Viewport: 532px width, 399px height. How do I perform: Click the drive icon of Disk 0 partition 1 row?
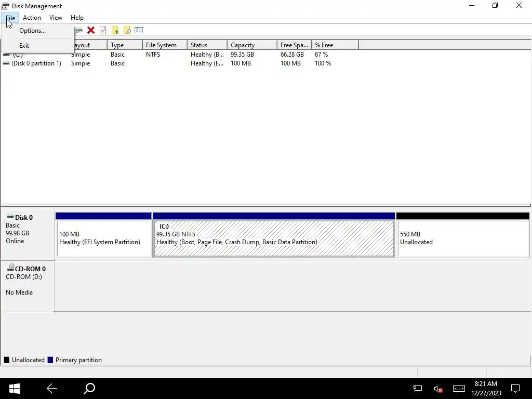(6, 63)
